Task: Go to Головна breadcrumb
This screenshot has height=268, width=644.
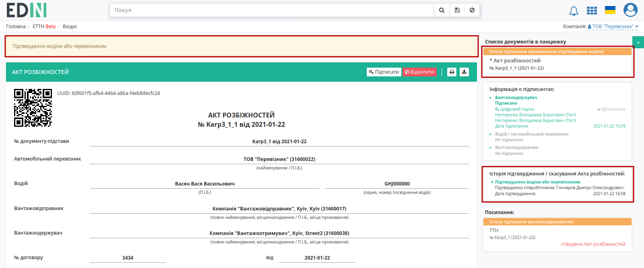Action: (16, 27)
